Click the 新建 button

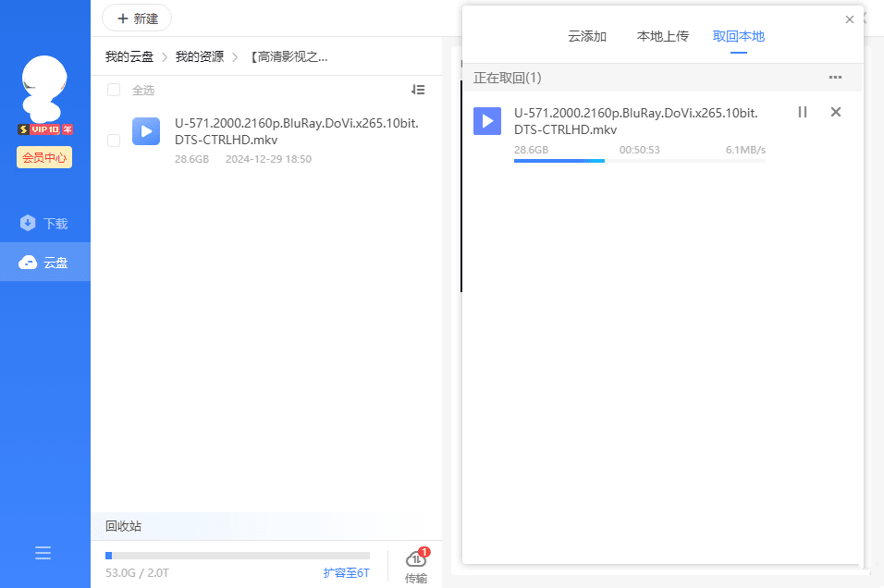tap(137, 18)
